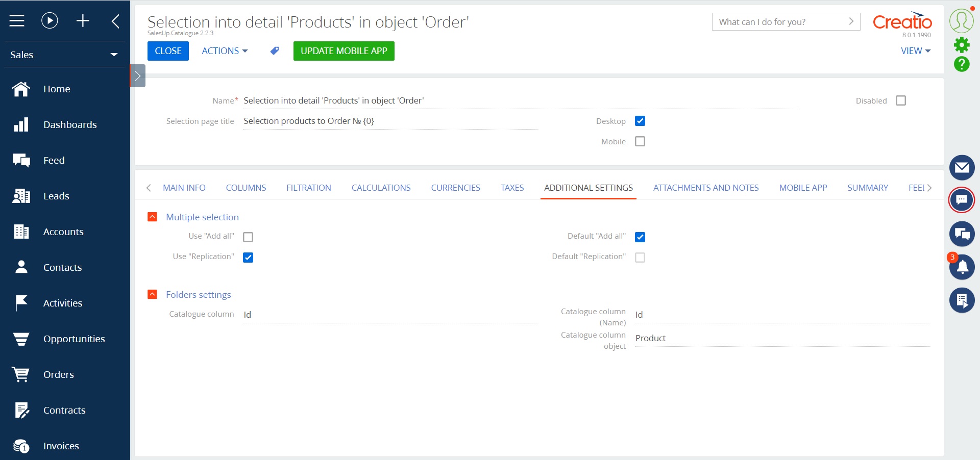Select the Contacts icon in the left navigation

[21, 267]
